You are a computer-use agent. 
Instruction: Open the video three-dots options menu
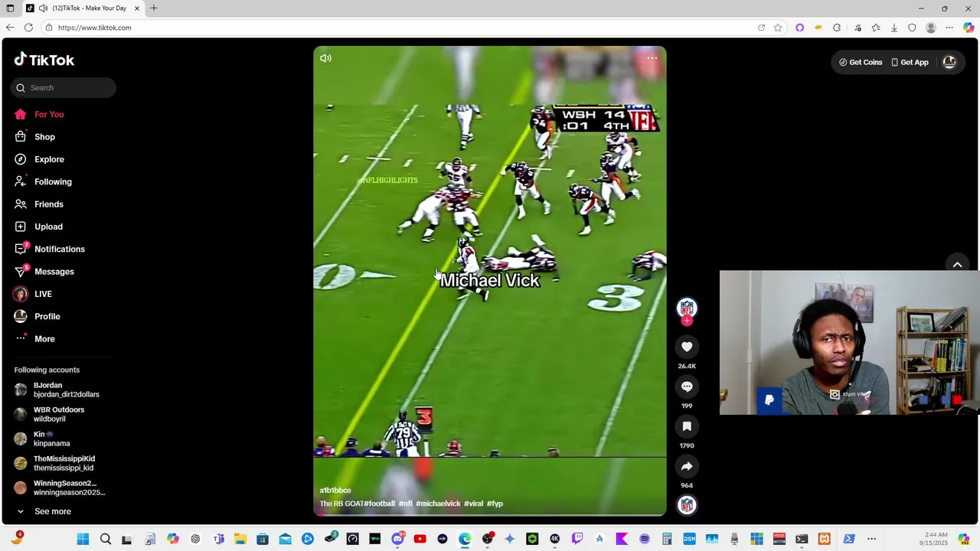coord(652,58)
